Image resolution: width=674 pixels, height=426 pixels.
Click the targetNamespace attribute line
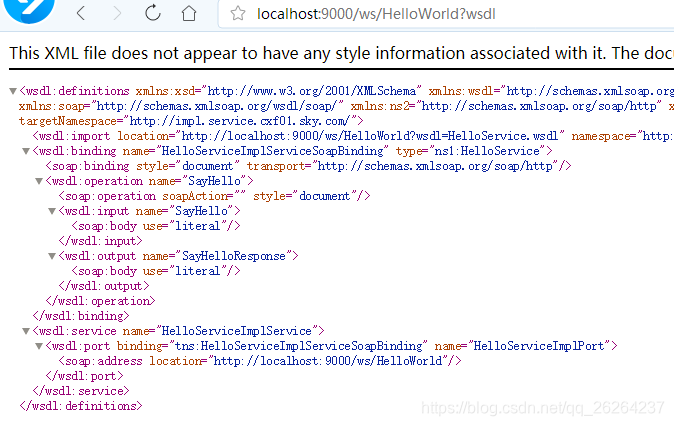click(191, 121)
